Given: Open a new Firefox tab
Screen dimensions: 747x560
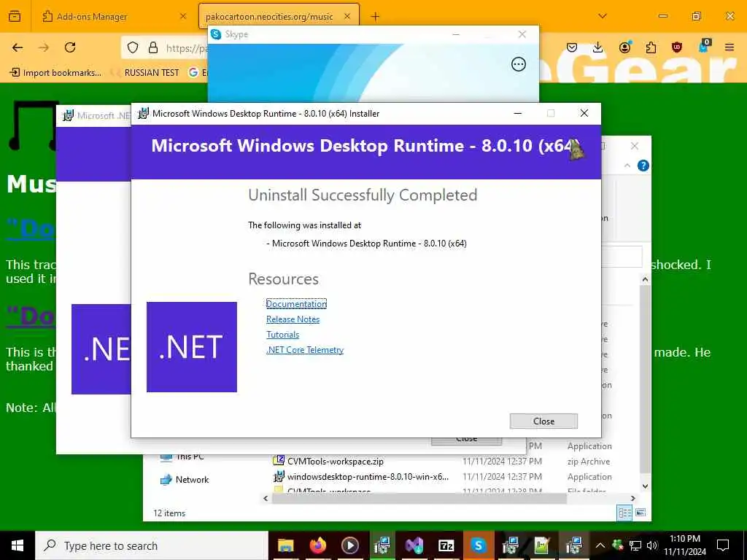Looking at the screenshot, I should tap(376, 17).
